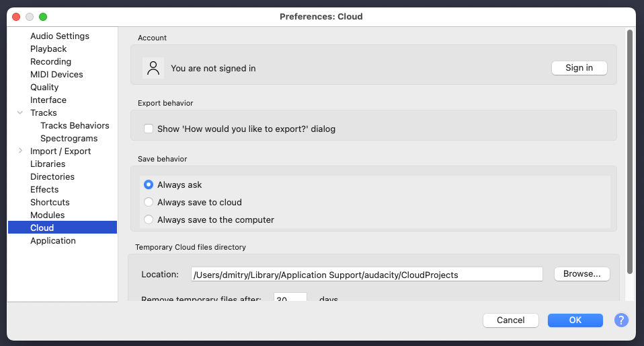Select the Always ask radio button

(149, 184)
